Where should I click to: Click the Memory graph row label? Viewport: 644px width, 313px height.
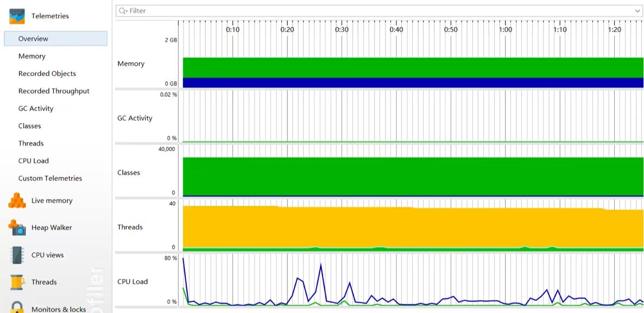tap(131, 64)
